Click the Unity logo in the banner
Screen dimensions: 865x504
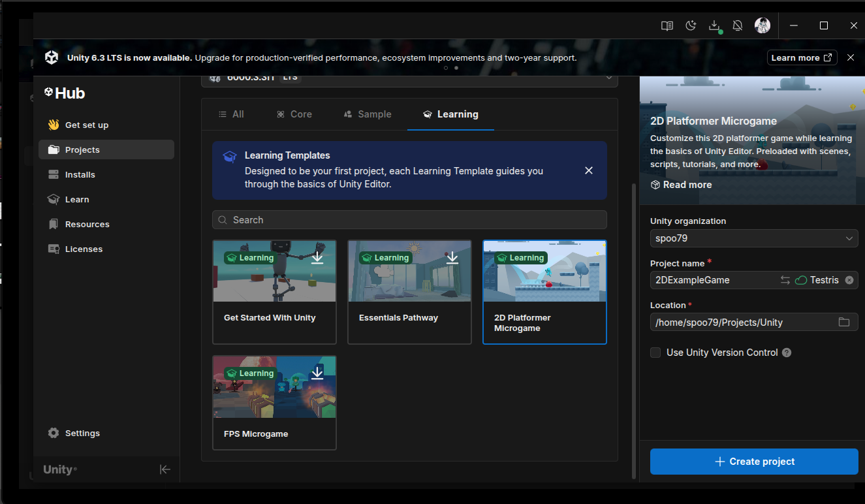pyautogui.click(x=52, y=57)
